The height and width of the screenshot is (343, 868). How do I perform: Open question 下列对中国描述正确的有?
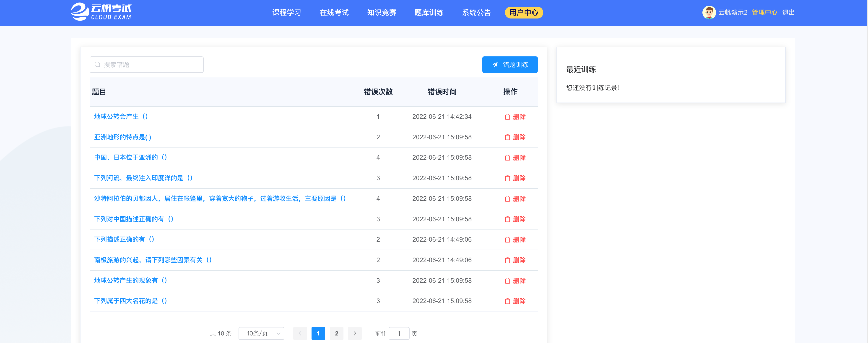coord(134,219)
